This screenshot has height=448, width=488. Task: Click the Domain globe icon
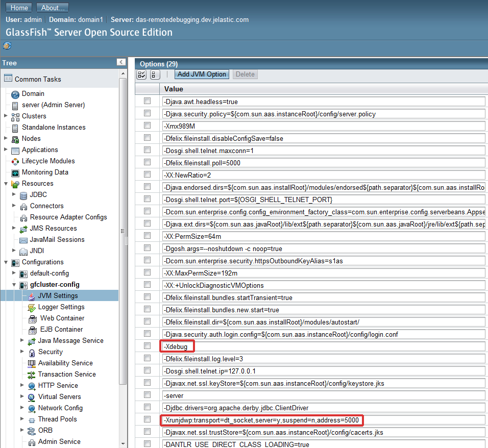pyautogui.click(x=15, y=94)
